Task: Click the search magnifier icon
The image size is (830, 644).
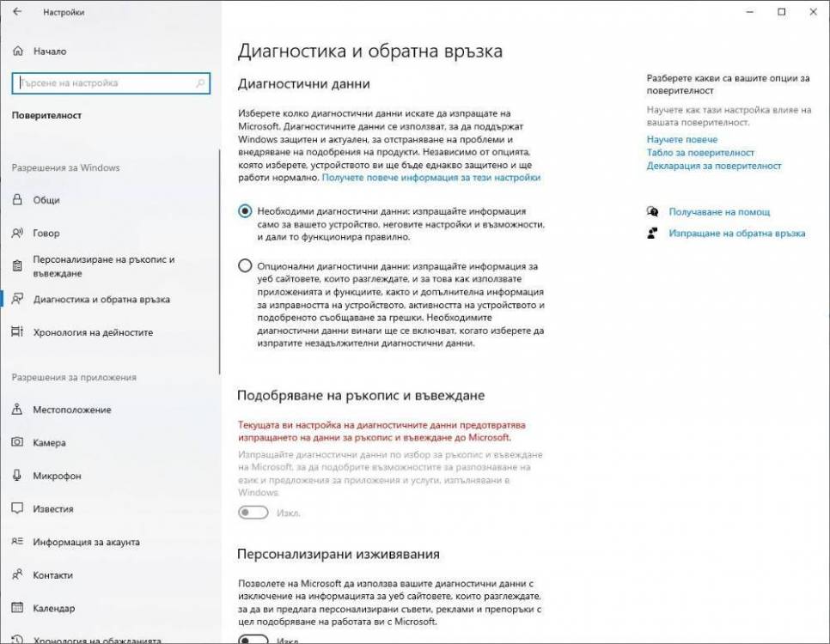Action: coord(200,83)
